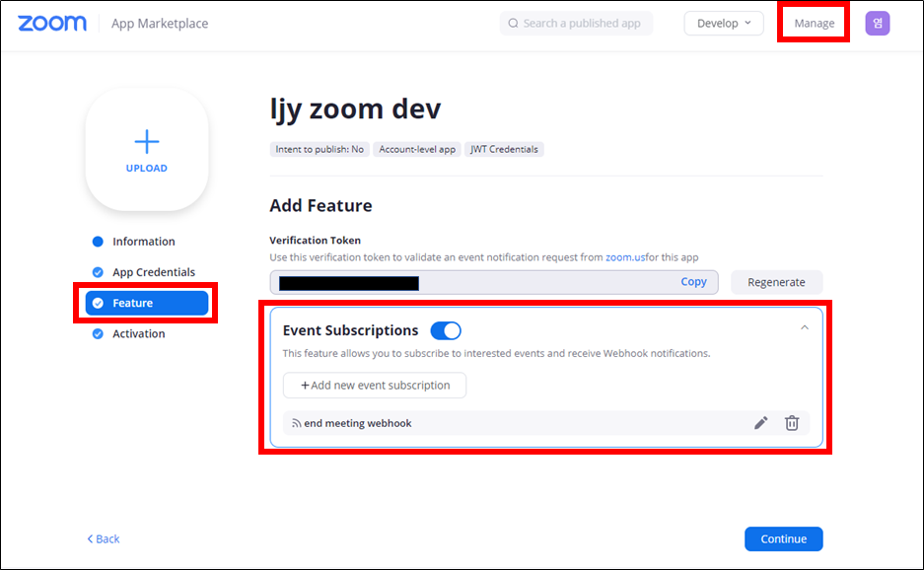Select the Feature step
The image size is (924, 570).
click(147, 303)
